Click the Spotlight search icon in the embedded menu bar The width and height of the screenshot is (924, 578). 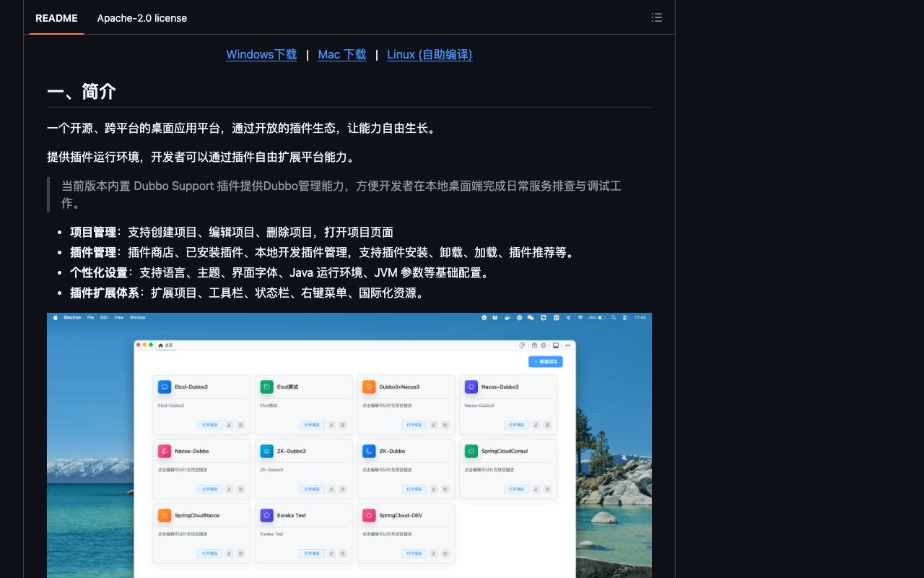click(614, 317)
